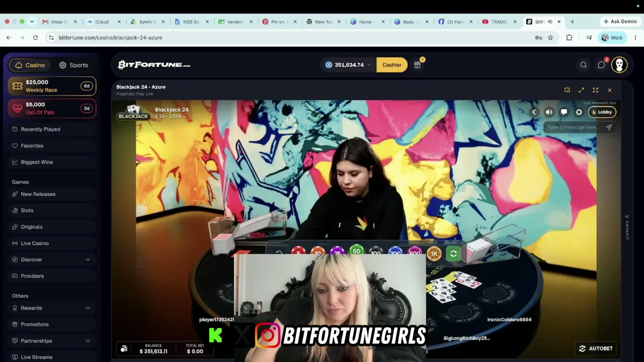Switch to the iCloud tab
The width and height of the screenshot is (644, 362).
click(104, 22)
